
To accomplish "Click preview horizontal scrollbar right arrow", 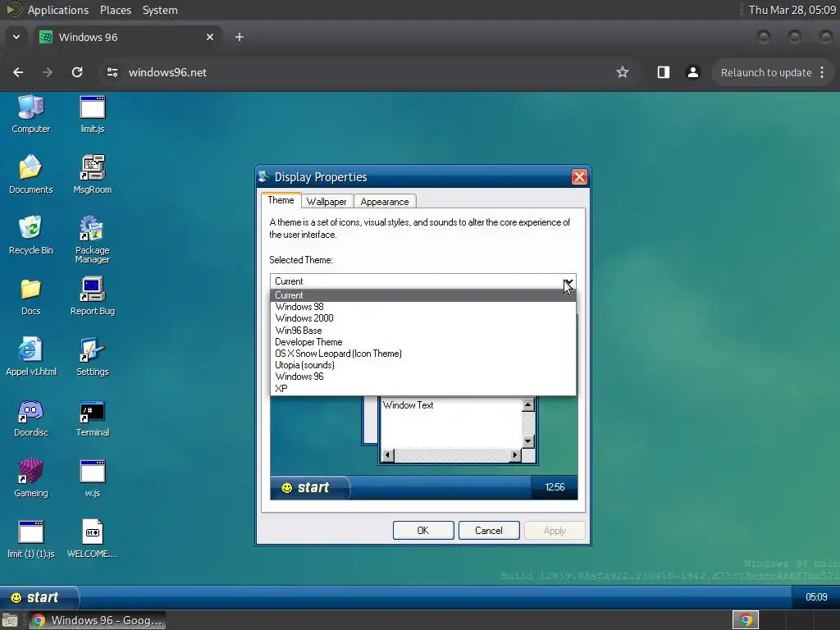I will (515, 455).
